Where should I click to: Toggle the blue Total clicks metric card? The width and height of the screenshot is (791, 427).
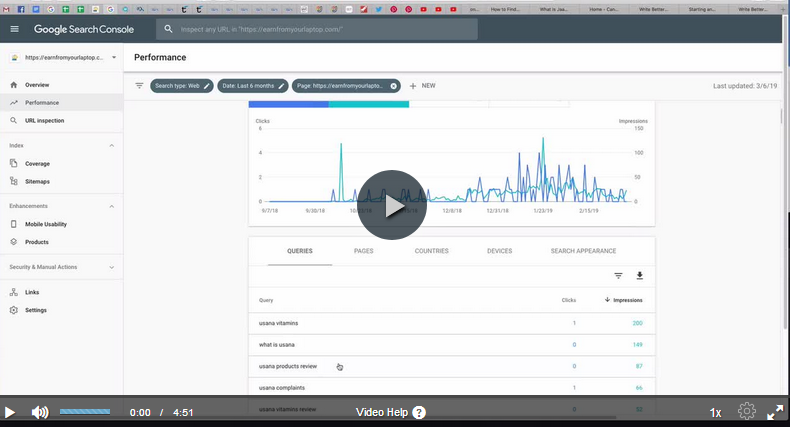click(289, 104)
